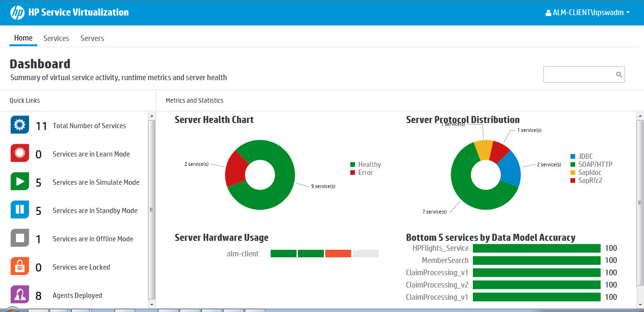
Task: Open the Services tab
Action: pyautogui.click(x=56, y=38)
